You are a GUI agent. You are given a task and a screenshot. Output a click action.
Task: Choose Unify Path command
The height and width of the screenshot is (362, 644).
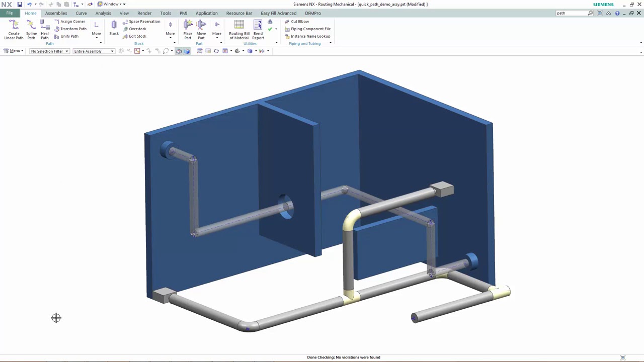pyautogui.click(x=66, y=36)
